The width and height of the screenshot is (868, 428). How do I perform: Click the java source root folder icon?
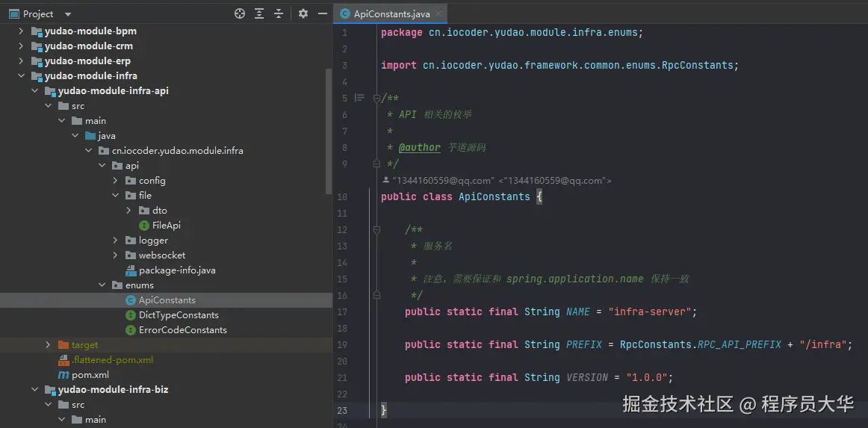click(90, 136)
